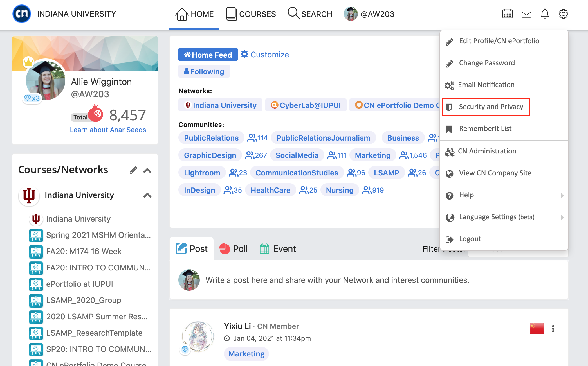Go to HOME navigation tab
Image resolution: width=588 pixels, height=366 pixels.
(194, 14)
